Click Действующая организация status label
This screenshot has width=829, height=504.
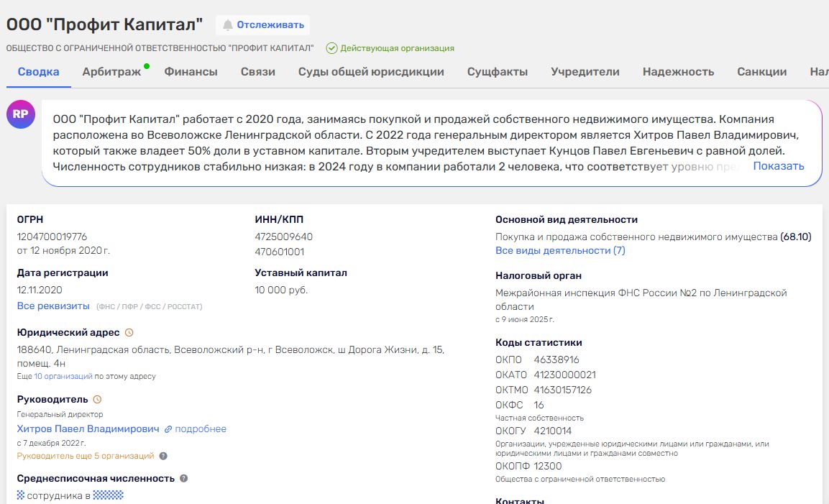(397, 48)
